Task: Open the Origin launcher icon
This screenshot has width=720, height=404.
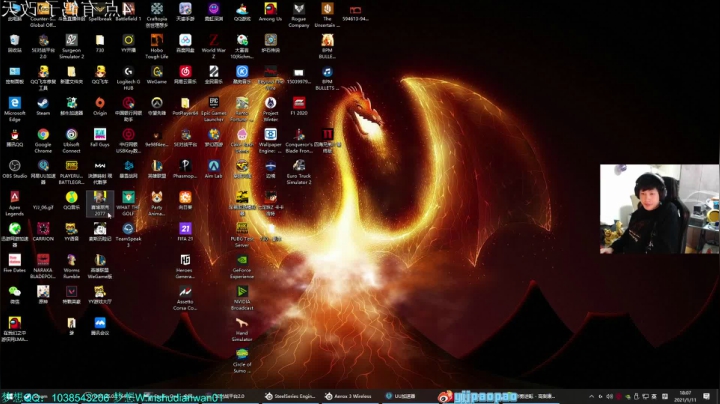Action: point(100,106)
